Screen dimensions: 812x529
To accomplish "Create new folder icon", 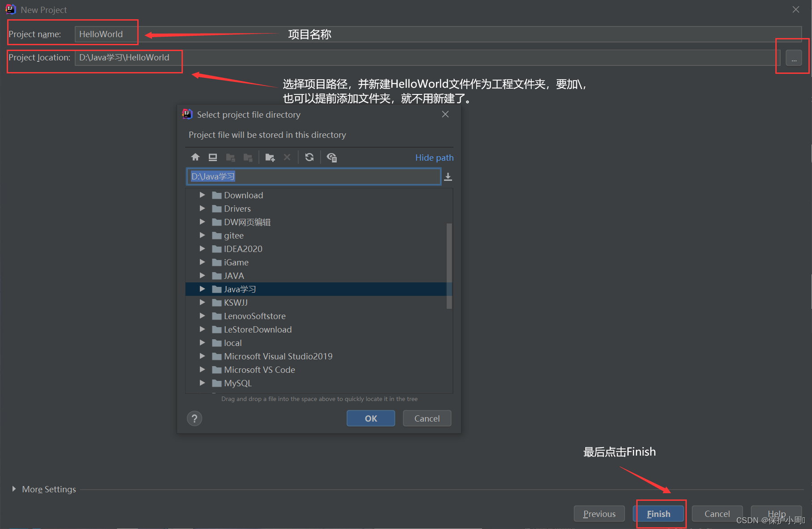I will 270,157.
